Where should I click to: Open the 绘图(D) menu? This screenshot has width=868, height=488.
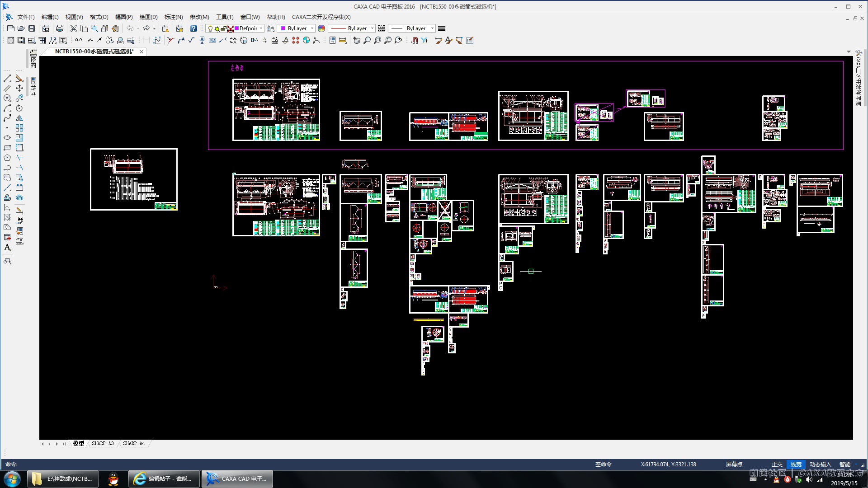tap(148, 17)
